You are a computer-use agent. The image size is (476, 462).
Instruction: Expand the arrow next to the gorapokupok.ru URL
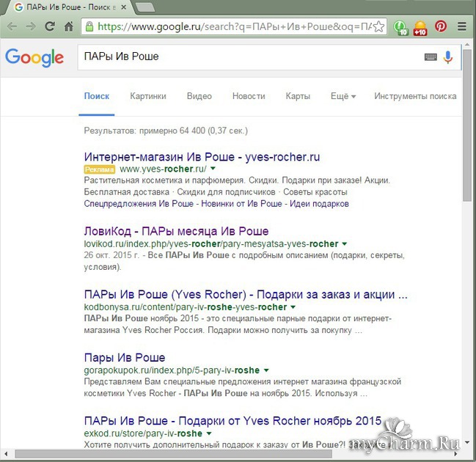[266, 371]
